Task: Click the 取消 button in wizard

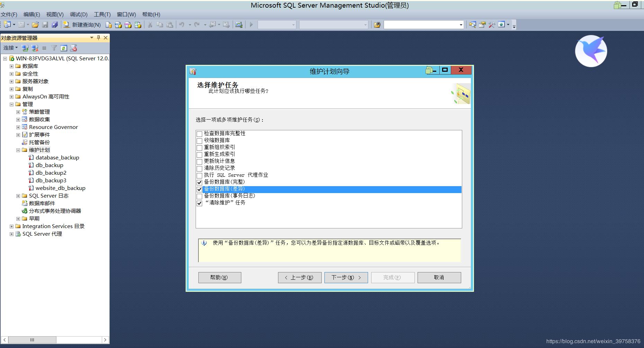Action: point(439,277)
